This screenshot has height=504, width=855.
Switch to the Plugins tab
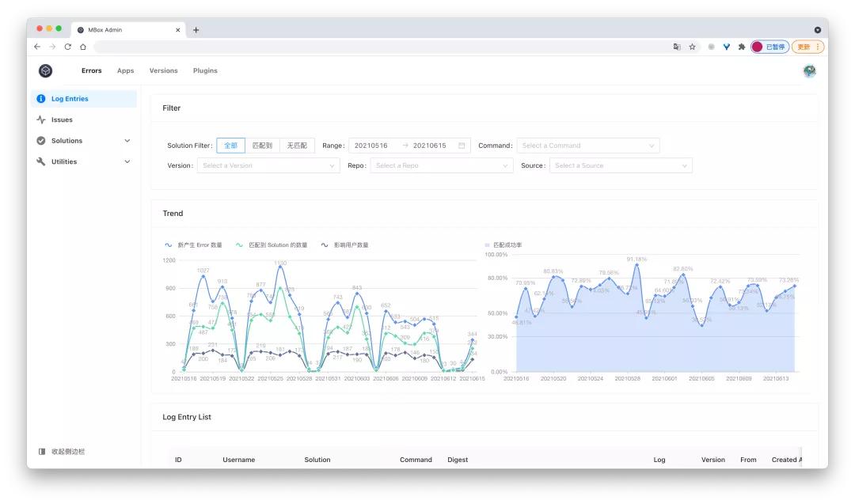pos(205,70)
